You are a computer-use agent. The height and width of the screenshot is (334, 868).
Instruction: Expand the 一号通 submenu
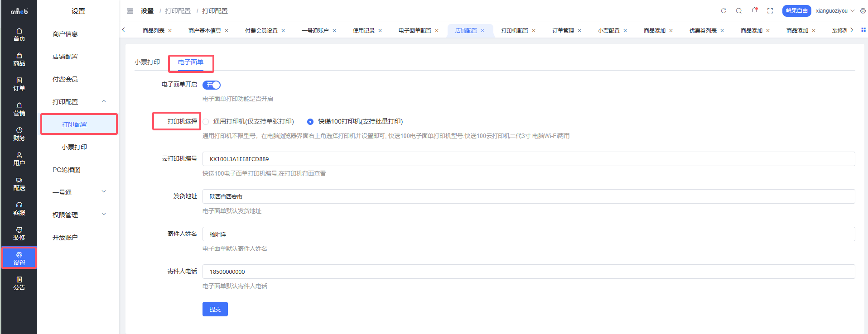coord(104,192)
